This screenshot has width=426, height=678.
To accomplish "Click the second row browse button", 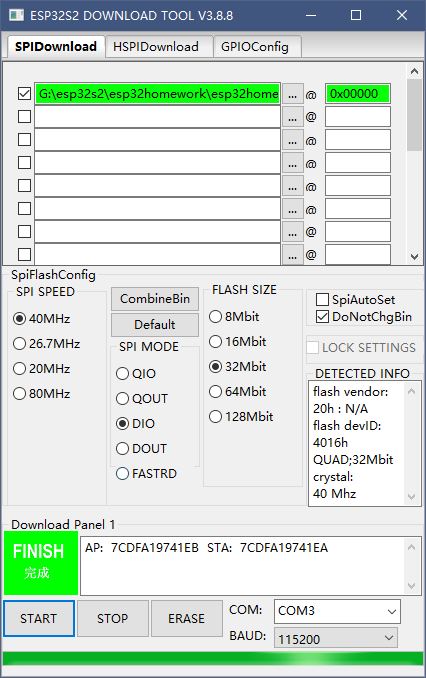I will pos(292,117).
